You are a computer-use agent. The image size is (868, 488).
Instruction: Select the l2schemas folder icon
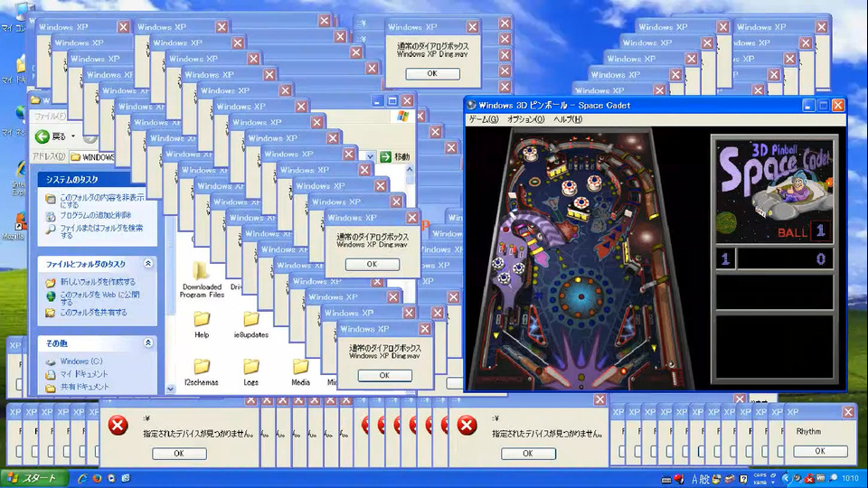coord(202,367)
